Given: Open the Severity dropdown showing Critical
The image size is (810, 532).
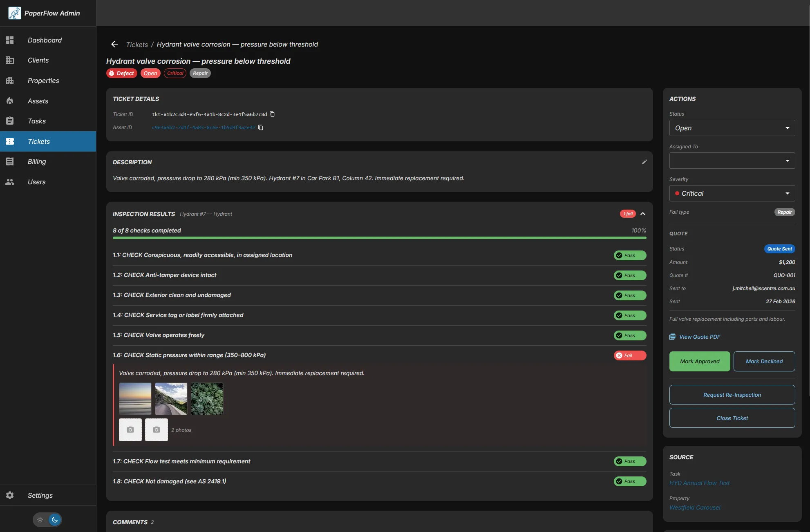Looking at the screenshot, I should (732, 193).
